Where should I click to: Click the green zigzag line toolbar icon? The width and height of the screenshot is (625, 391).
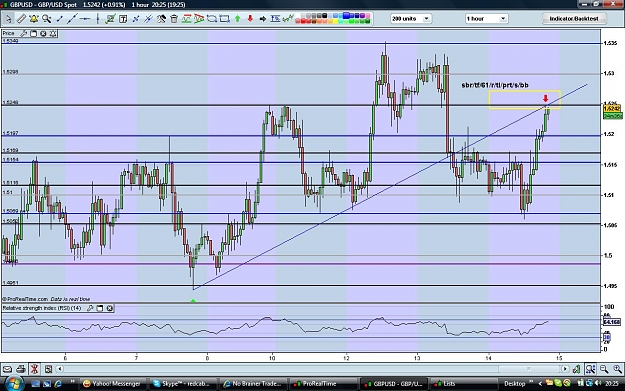point(288,18)
